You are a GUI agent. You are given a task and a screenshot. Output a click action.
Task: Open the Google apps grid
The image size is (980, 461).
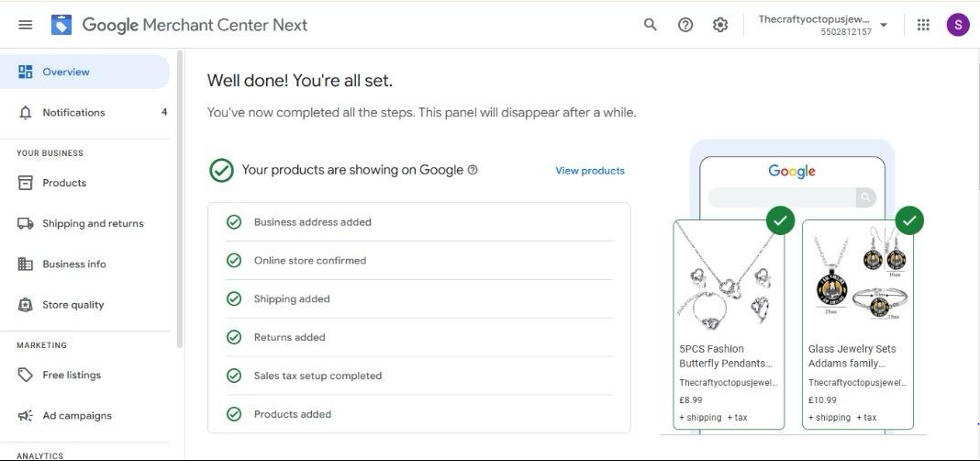(x=923, y=25)
